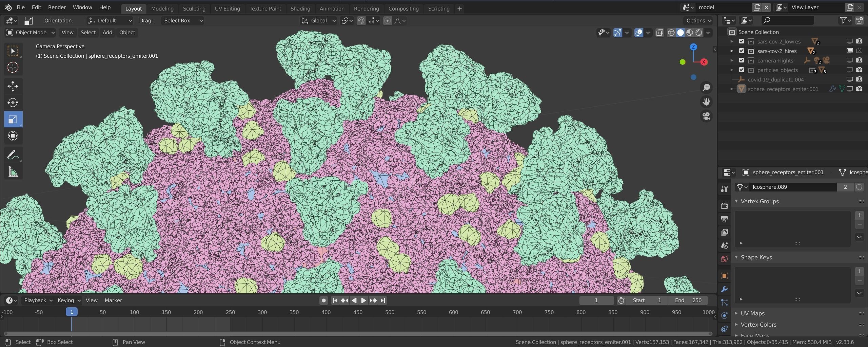This screenshot has width=868, height=347.
Task: Open the Object Mode dropdown
Action: click(x=31, y=32)
